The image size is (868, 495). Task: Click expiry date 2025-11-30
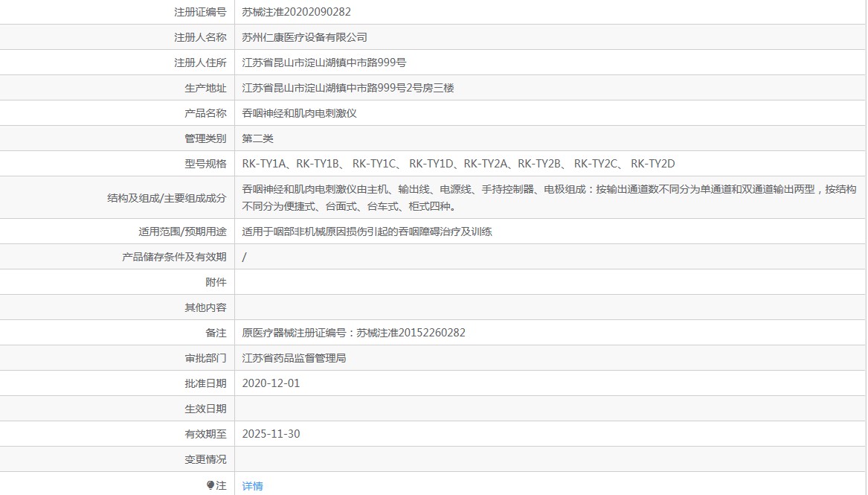pos(271,434)
